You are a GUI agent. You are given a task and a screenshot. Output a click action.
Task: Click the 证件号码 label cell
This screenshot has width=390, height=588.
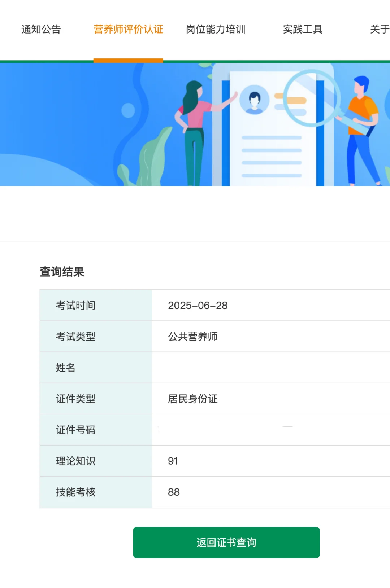click(96, 430)
